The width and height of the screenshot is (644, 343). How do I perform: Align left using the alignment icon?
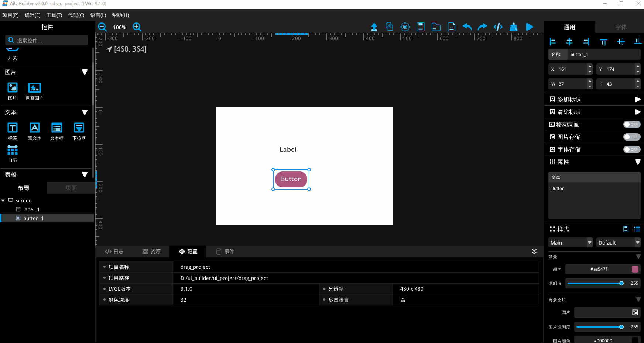[x=553, y=42]
